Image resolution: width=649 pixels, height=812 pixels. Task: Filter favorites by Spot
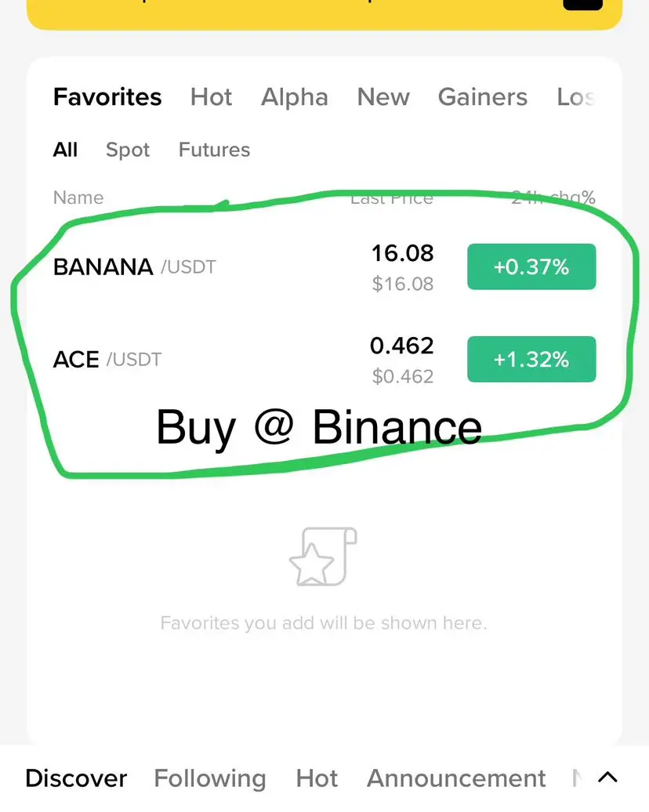(x=128, y=150)
